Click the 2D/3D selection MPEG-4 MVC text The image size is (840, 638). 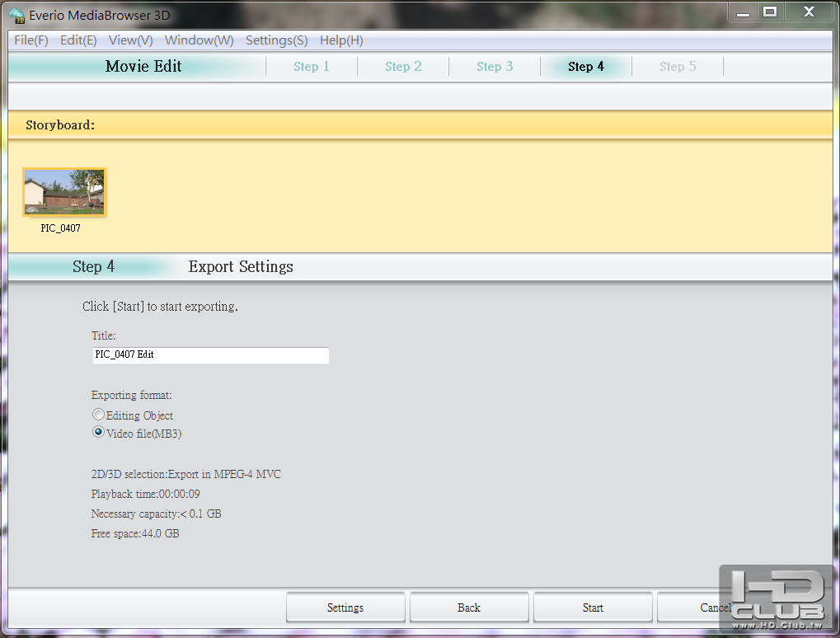pyautogui.click(x=186, y=475)
